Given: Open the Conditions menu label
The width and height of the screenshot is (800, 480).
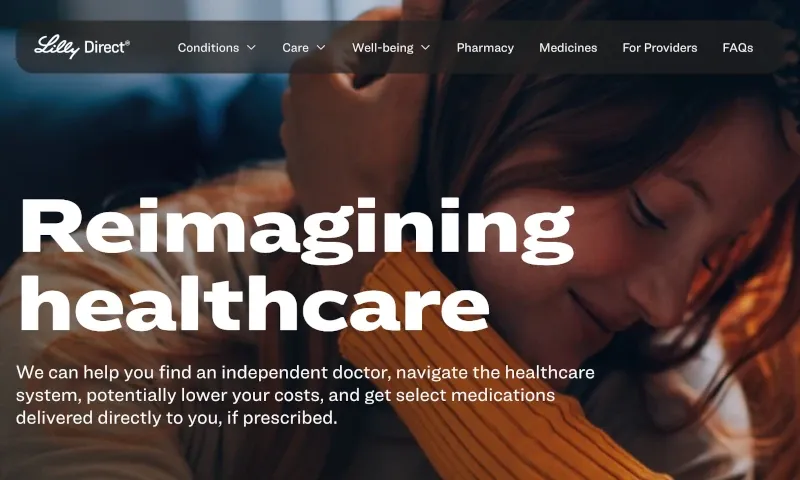Looking at the screenshot, I should click(208, 47).
